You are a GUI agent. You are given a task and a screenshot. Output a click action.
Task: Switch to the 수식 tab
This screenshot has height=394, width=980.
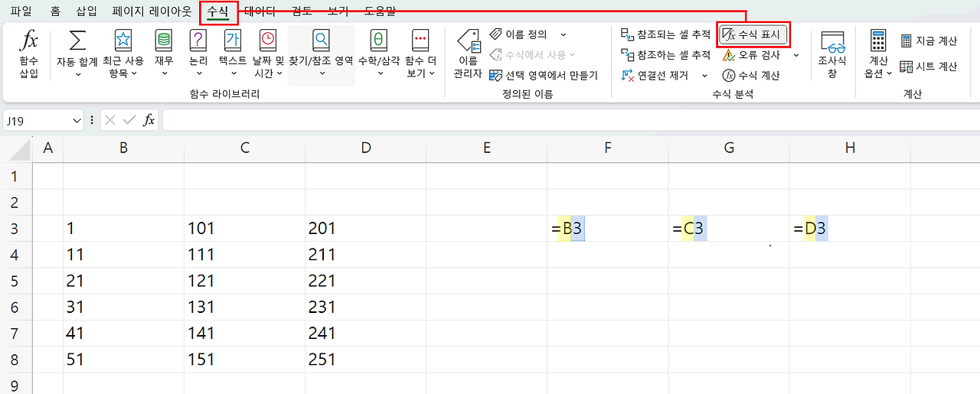click(217, 11)
